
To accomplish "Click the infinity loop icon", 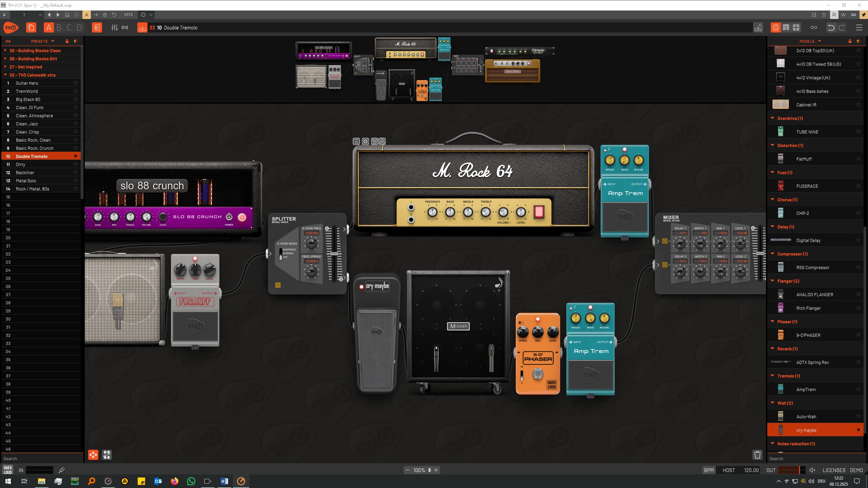I will pyautogui.click(x=813, y=27).
